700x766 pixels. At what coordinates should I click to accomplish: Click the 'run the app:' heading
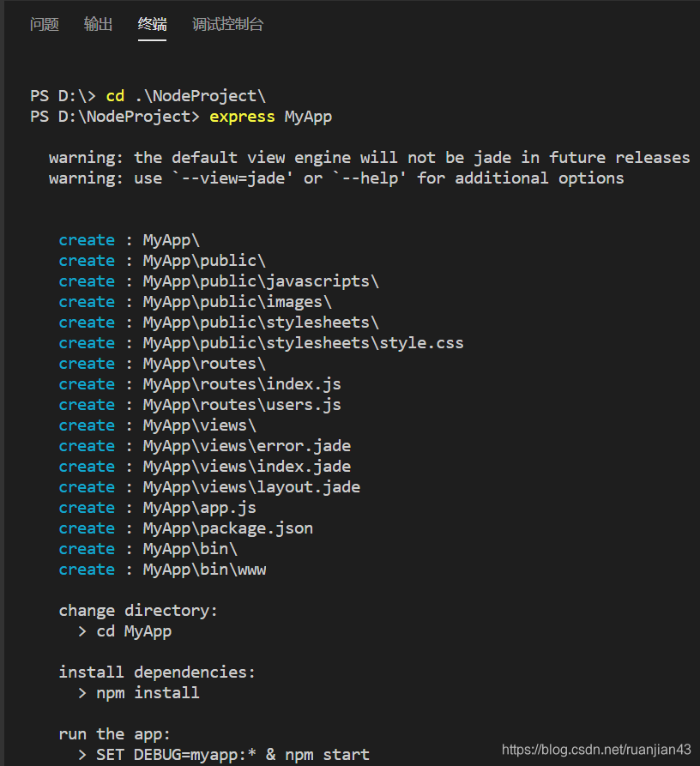click(x=114, y=733)
